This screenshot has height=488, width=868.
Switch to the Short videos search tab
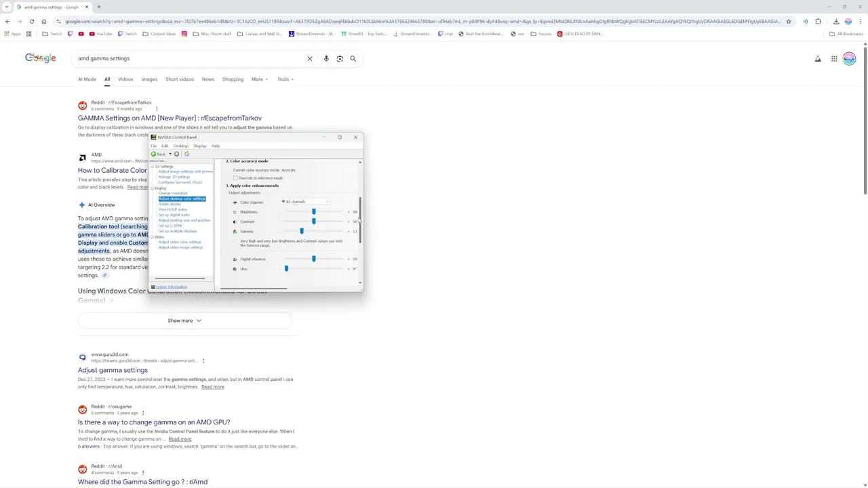pos(180,79)
